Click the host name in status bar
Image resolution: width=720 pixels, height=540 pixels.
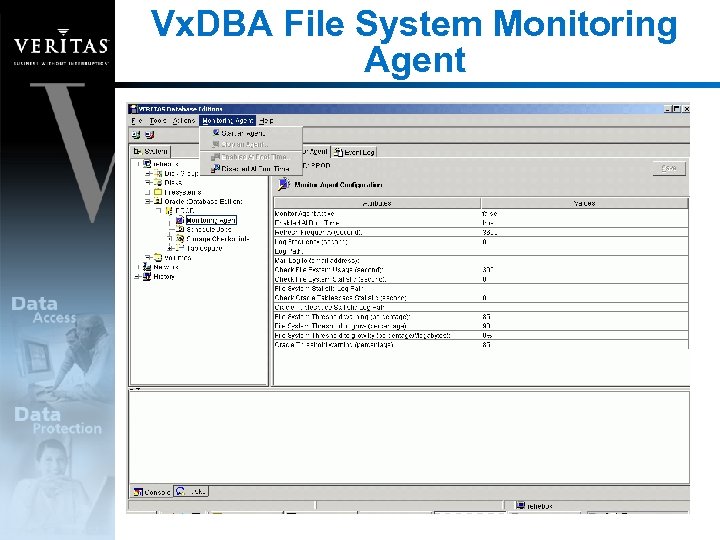point(540,506)
